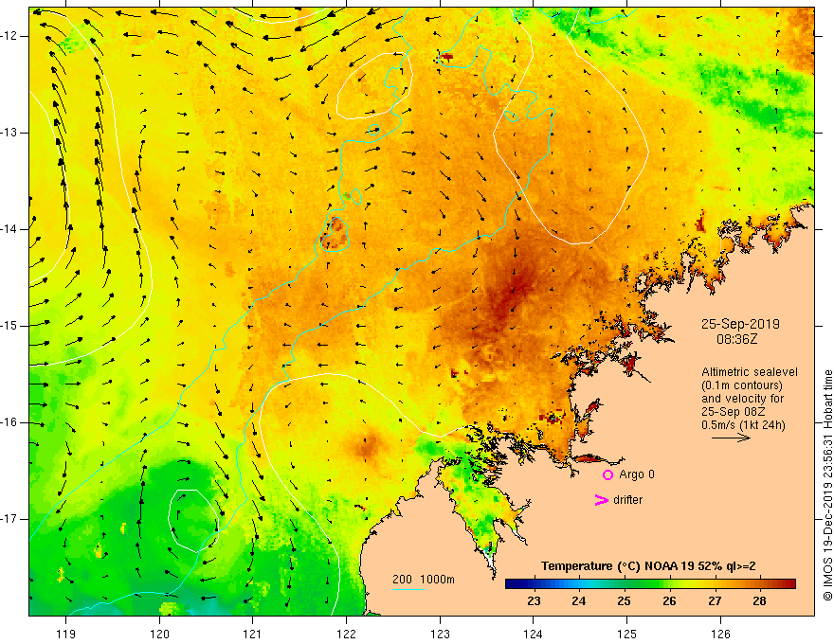This screenshot has height=644, width=834.
Task: Click the 'Altimetric sealevel' legend text
Action: pos(750,372)
